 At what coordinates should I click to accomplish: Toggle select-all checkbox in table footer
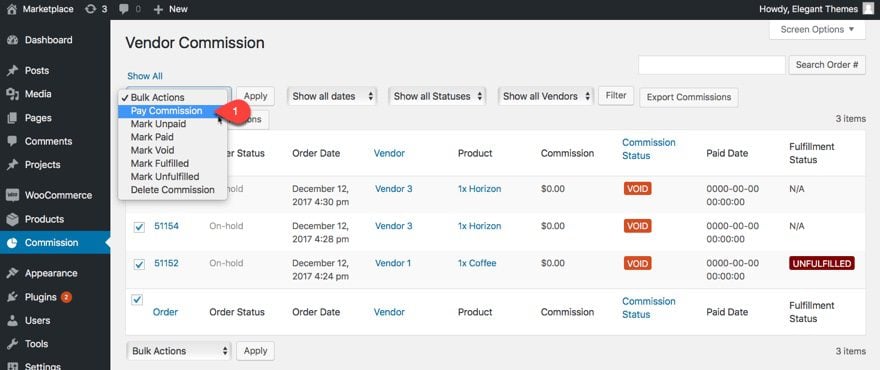coord(137,300)
